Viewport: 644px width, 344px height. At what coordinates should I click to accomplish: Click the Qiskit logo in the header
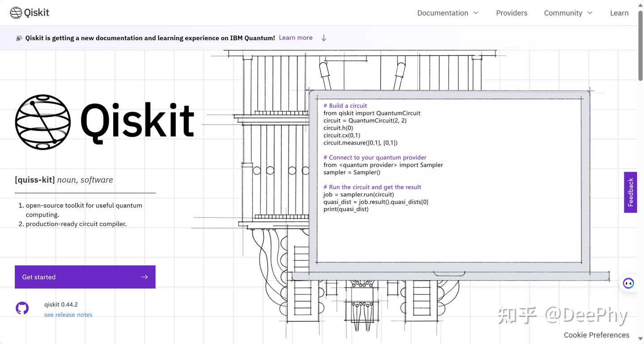pos(29,13)
